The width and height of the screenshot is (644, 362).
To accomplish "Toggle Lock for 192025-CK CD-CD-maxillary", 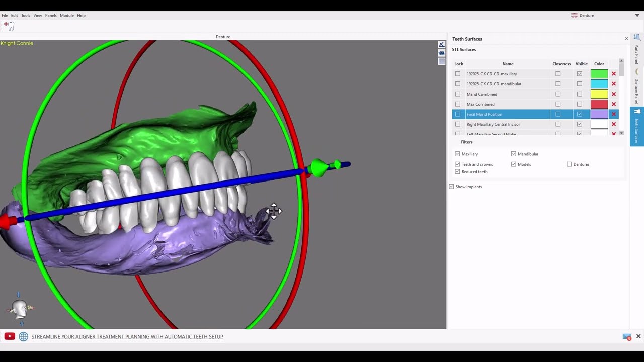I will coord(458,74).
